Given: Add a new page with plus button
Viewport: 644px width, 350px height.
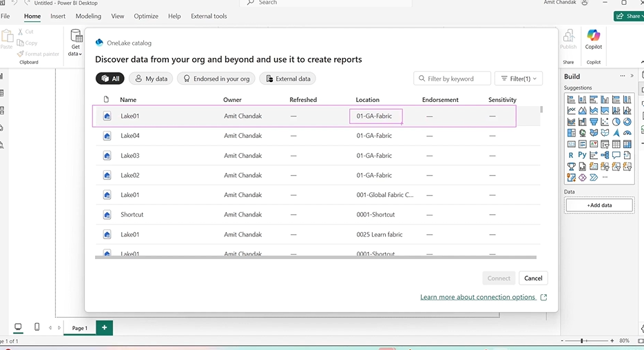Looking at the screenshot, I should [x=104, y=327].
